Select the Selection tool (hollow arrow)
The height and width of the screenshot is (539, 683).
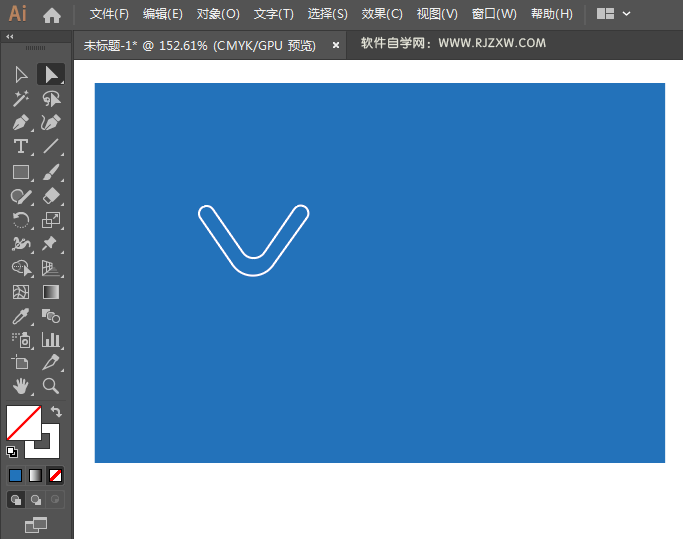[x=21, y=75]
